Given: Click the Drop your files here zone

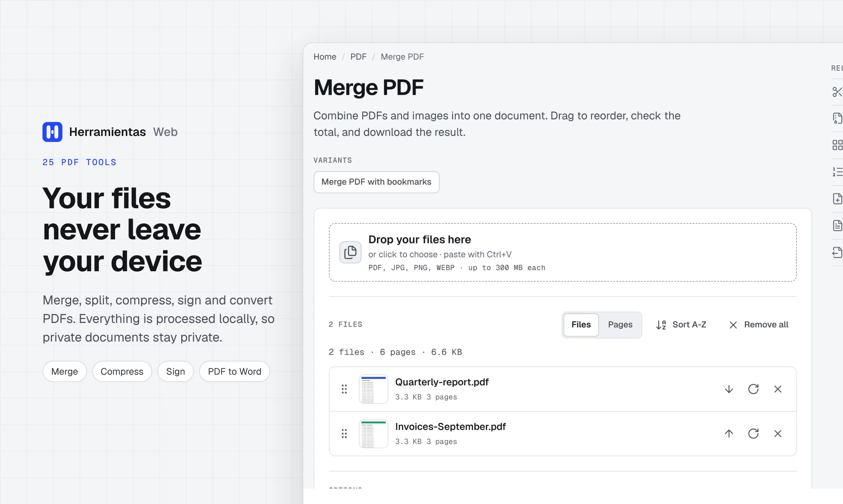Looking at the screenshot, I should pyautogui.click(x=563, y=252).
